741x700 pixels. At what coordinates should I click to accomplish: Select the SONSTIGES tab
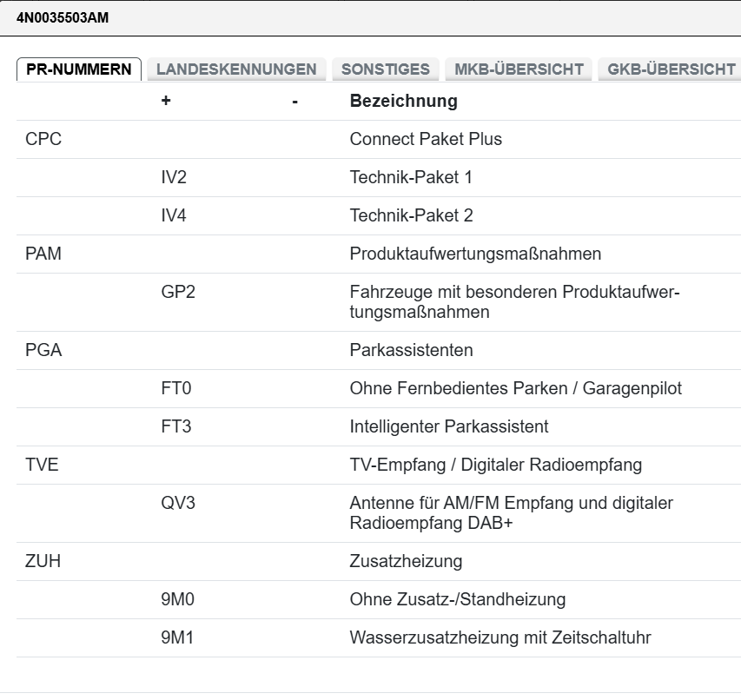coord(386,69)
